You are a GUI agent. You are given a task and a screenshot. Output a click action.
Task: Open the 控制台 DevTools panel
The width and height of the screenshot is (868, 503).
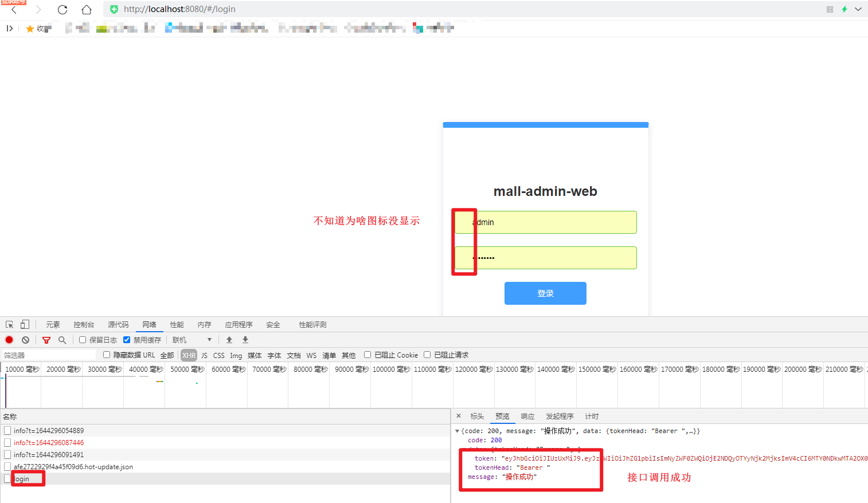click(84, 324)
